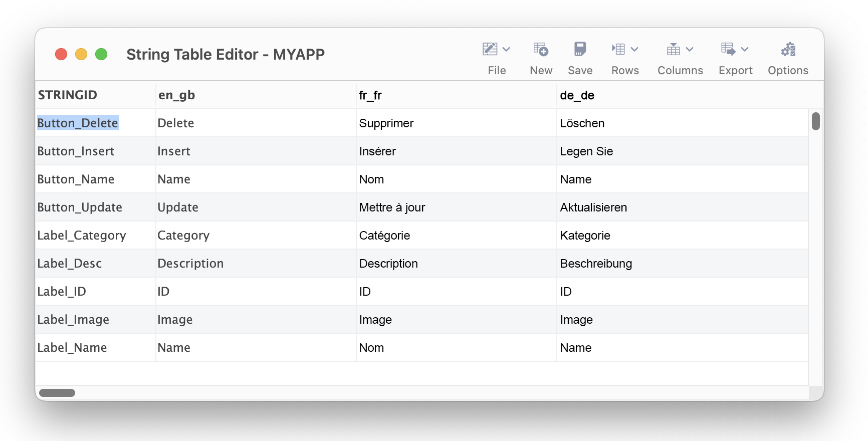Click the vertical scrollbar thumb
The height and width of the screenshot is (441, 868).
tap(816, 121)
